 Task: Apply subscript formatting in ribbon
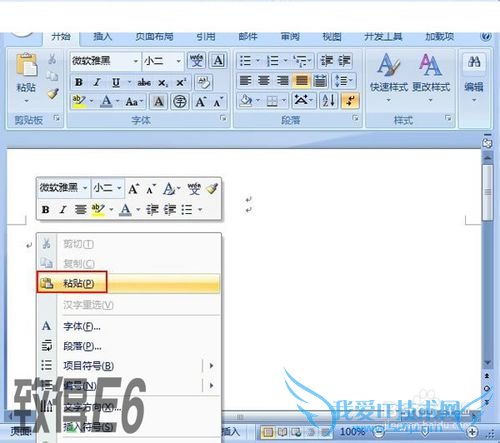tap(163, 82)
